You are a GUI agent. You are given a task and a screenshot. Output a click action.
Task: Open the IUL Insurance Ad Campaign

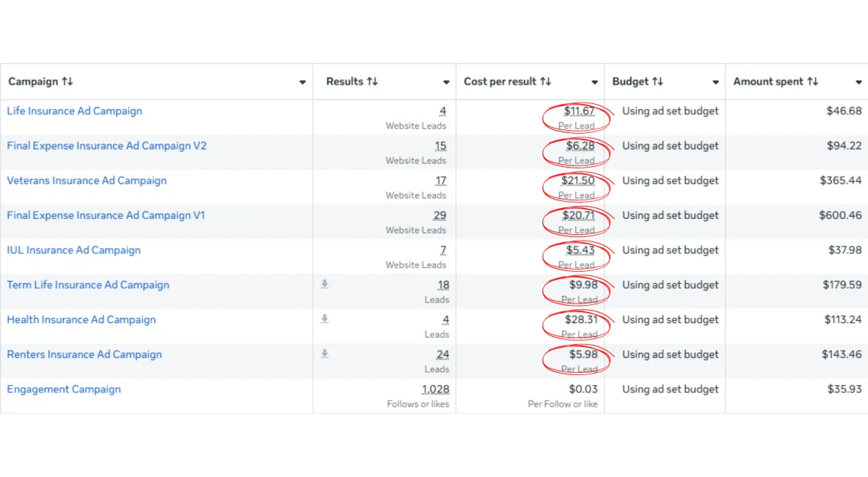tap(74, 250)
